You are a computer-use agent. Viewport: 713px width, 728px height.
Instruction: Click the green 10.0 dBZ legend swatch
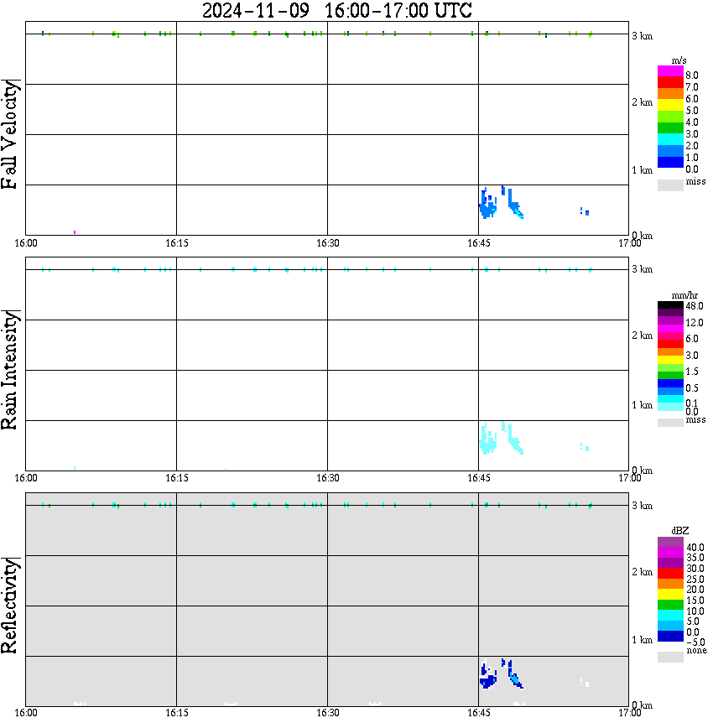(670, 605)
